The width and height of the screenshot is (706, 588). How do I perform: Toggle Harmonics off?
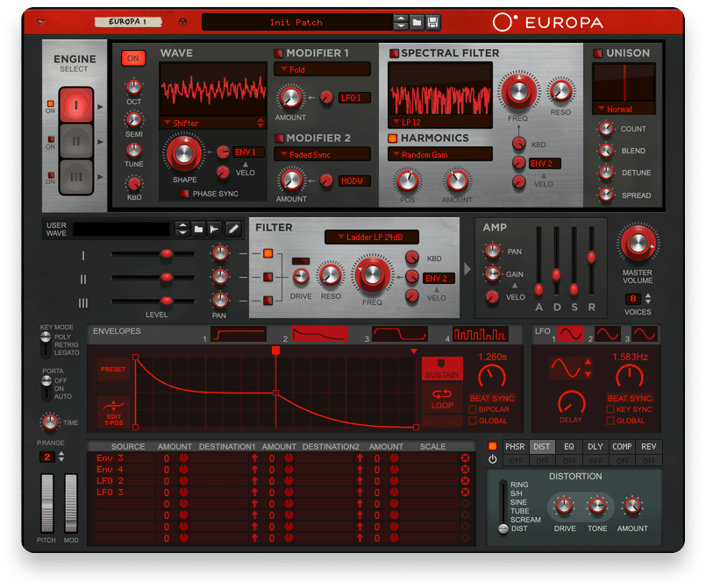[x=393, y=138]
